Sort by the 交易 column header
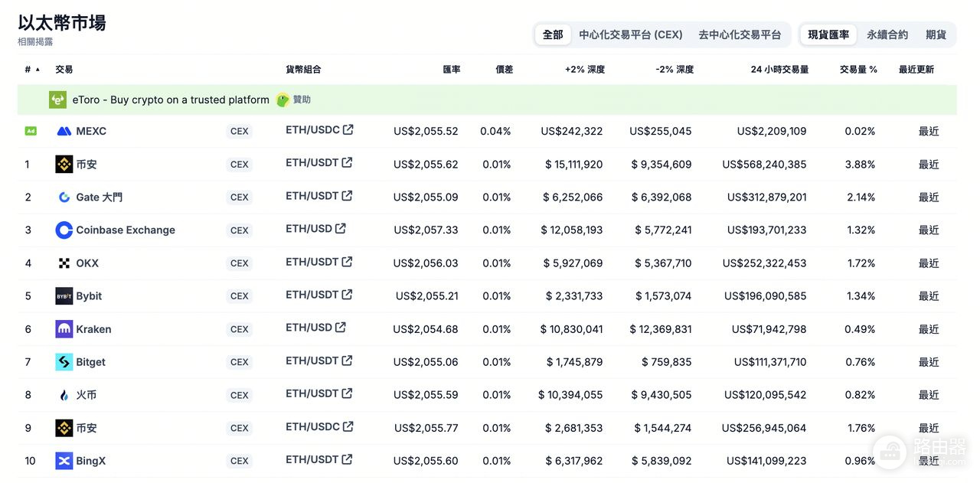 coord(64,69)
